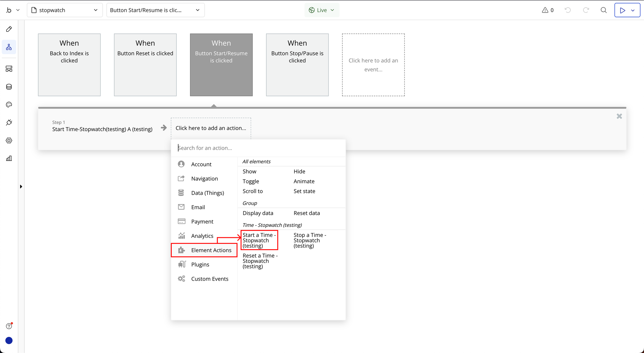Close the workflow steps panel

tap(619, 116)
